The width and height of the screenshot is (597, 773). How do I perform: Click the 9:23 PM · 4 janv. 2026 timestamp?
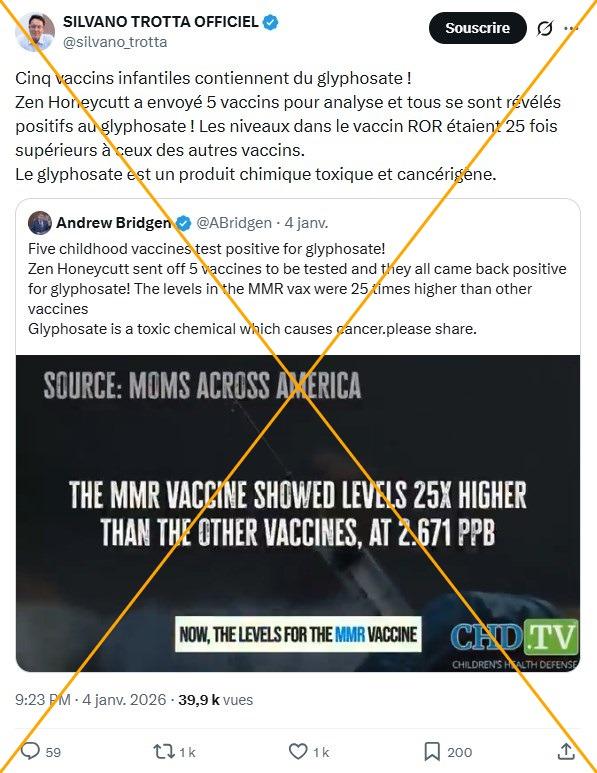pyautogui.click(x=91, y=700)
